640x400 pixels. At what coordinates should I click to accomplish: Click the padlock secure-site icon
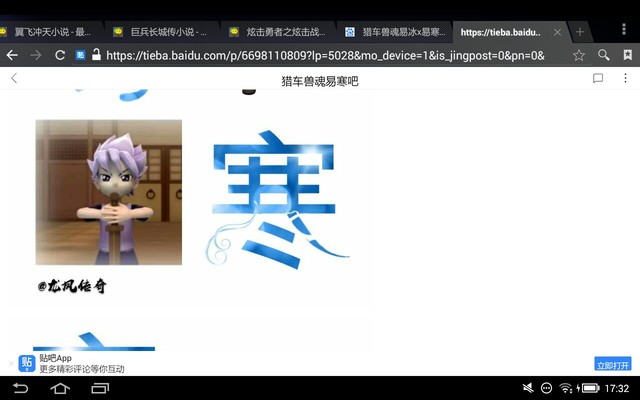point(96,54)
